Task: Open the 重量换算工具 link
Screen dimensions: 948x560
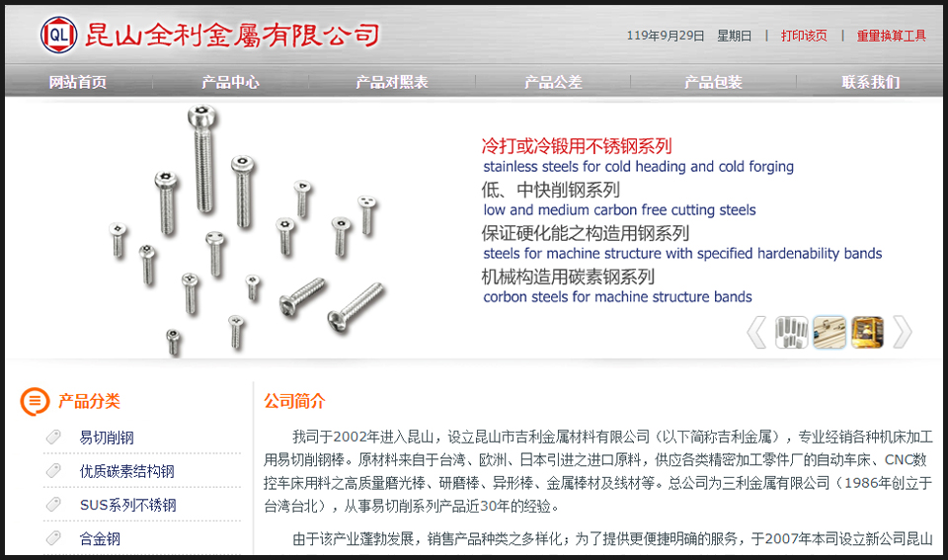Action: coord(891,36)
